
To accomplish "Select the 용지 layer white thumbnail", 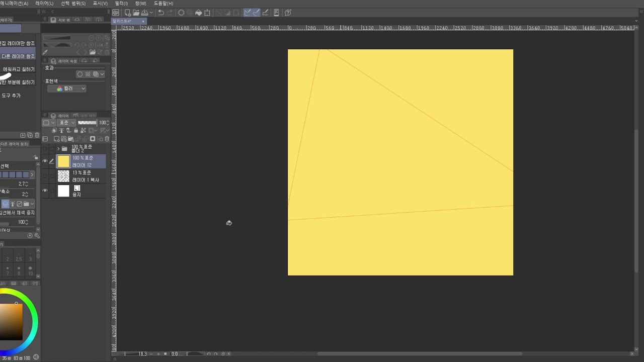I will coord(63,191).
